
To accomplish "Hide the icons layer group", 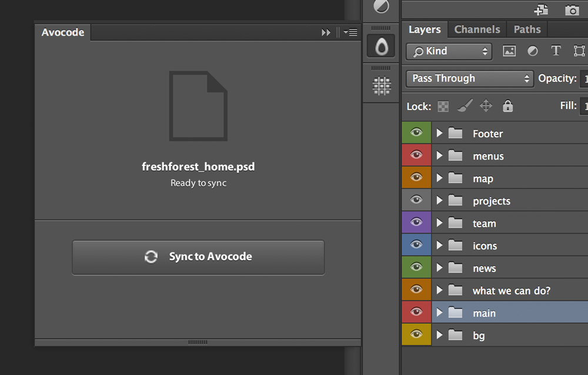I will (416, 245).
